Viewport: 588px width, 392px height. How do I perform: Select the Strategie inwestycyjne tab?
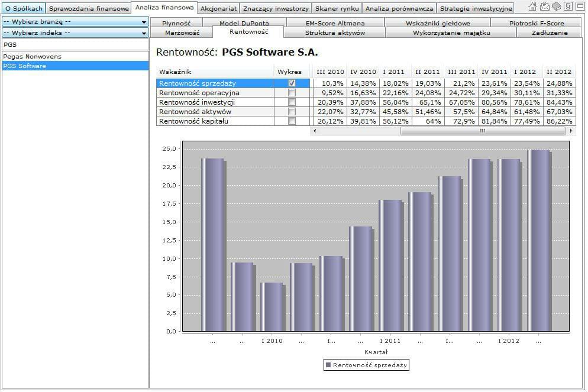click(476, 8)
